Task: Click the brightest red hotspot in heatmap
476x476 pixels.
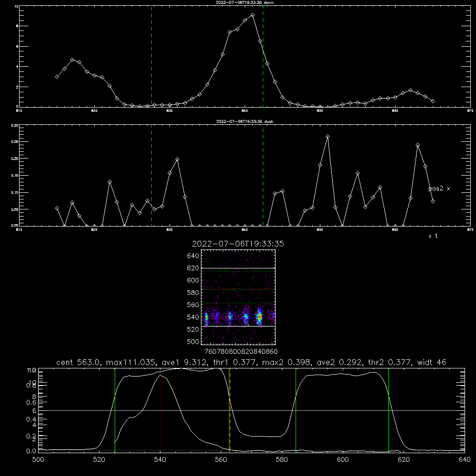Action: coord(259,317)
